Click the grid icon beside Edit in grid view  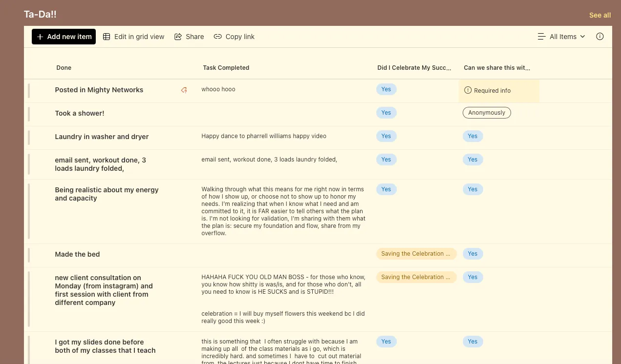pos(107,37)
